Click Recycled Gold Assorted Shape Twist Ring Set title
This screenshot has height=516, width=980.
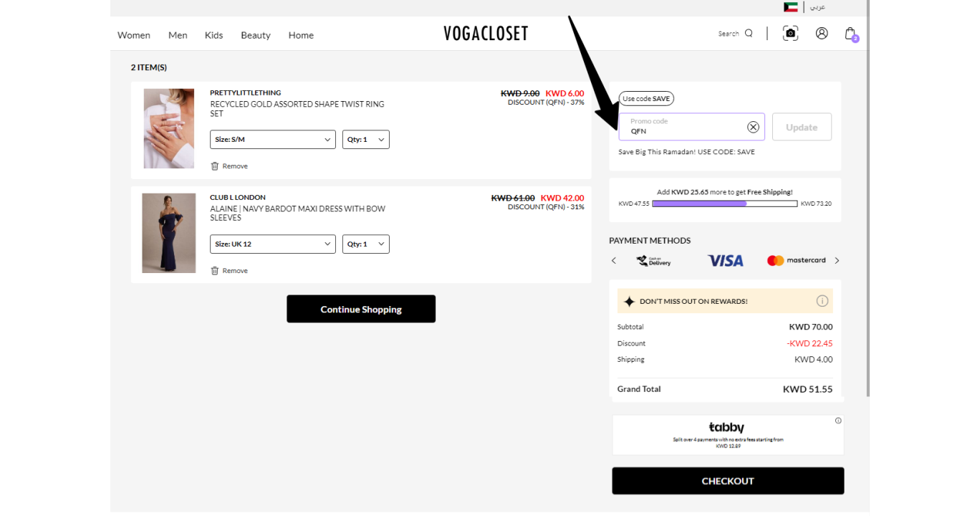(297, 109)
